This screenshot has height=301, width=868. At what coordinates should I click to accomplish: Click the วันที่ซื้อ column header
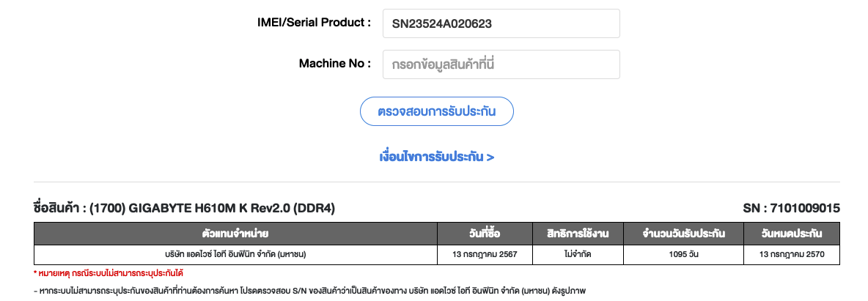point(485,234)
